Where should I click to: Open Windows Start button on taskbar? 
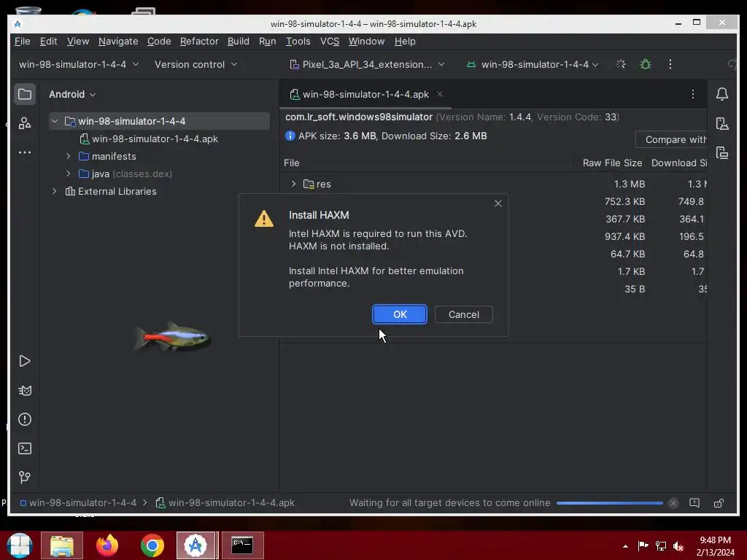[20, 545]
